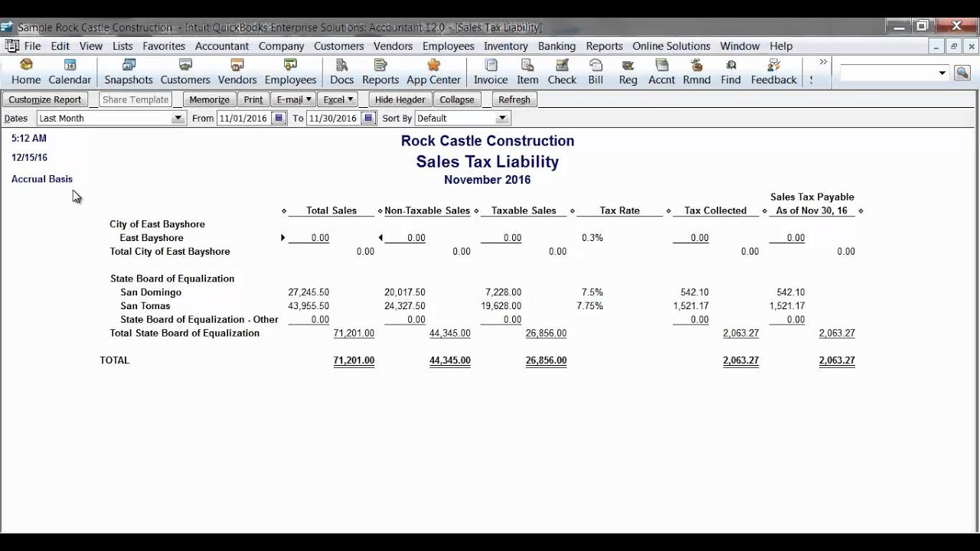Open the Feedback icon

(x=773, y=72)
